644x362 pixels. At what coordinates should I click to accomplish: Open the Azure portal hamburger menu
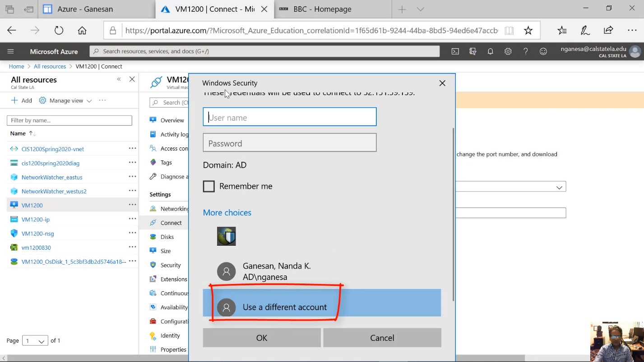(11, 51)
